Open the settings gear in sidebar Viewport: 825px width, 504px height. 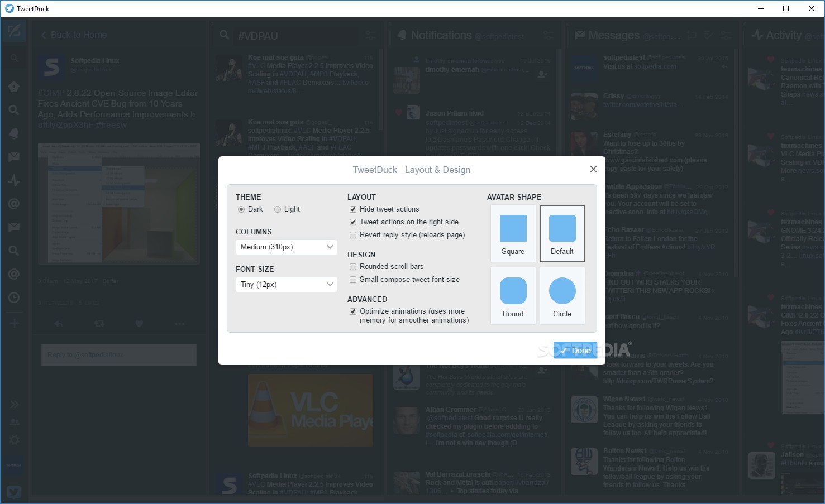(14, 440)
